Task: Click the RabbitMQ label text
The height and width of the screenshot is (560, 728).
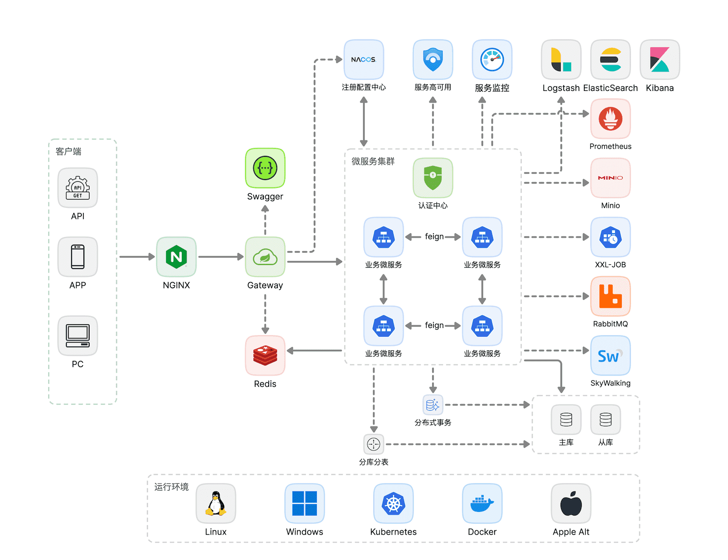Action: [610, 324]
